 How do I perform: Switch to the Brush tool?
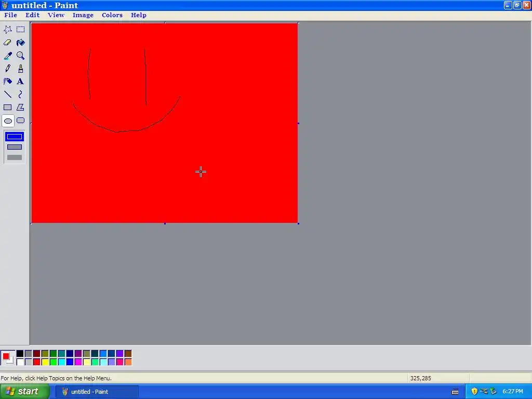point(21,69)
